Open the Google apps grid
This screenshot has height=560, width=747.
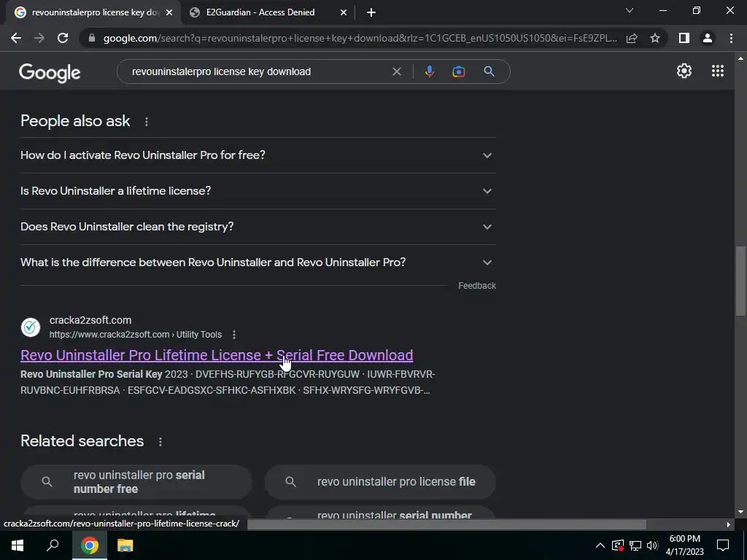pyautogui.click(x=718, y=71)
